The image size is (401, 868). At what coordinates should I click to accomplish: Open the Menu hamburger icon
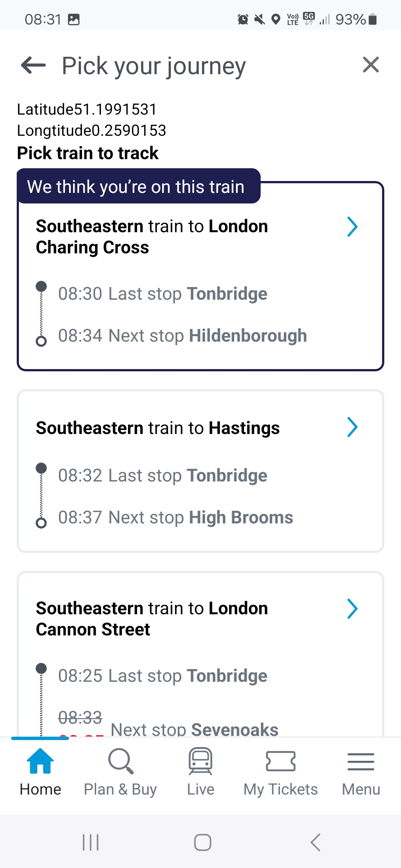tap(361, 761)
